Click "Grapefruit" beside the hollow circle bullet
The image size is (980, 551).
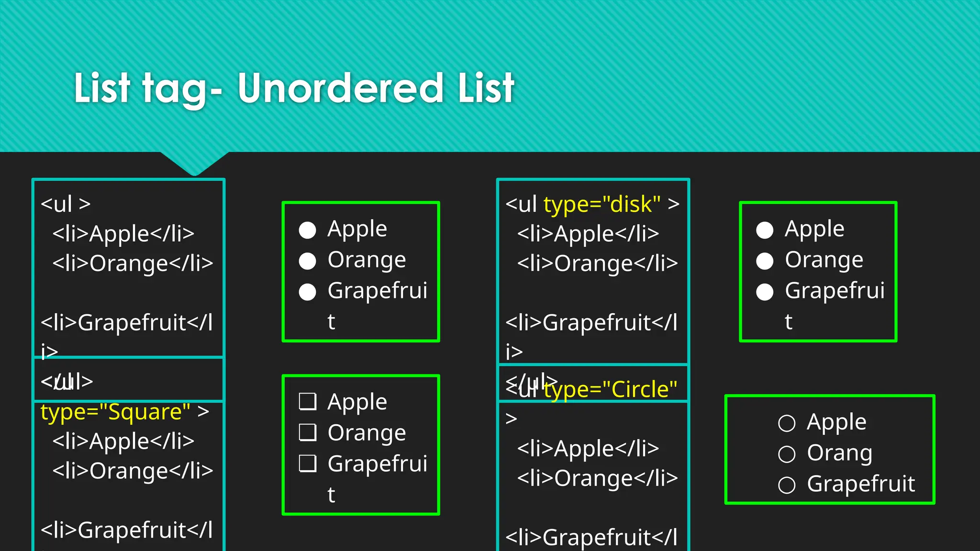tap(861, 484)
